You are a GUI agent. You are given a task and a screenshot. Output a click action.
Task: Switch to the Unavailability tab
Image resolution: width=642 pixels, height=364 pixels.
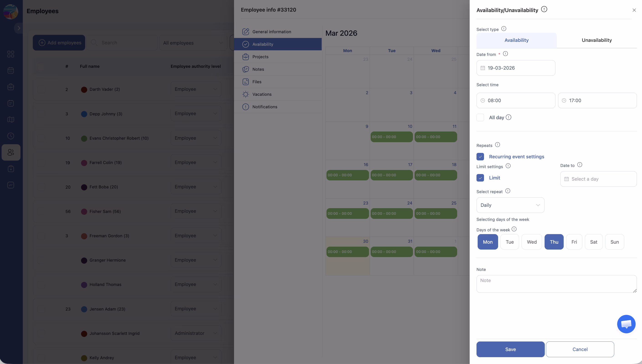596,40
